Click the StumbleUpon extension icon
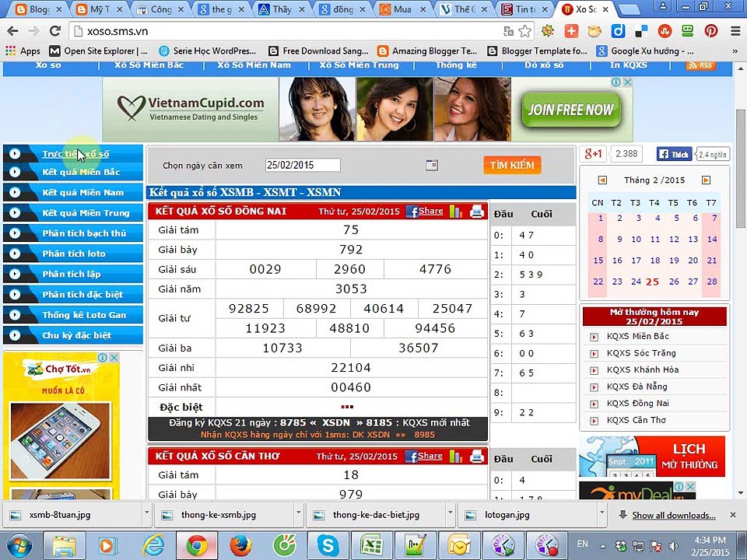The width and height of the screenshot is (747, 560). coord(664,31)
